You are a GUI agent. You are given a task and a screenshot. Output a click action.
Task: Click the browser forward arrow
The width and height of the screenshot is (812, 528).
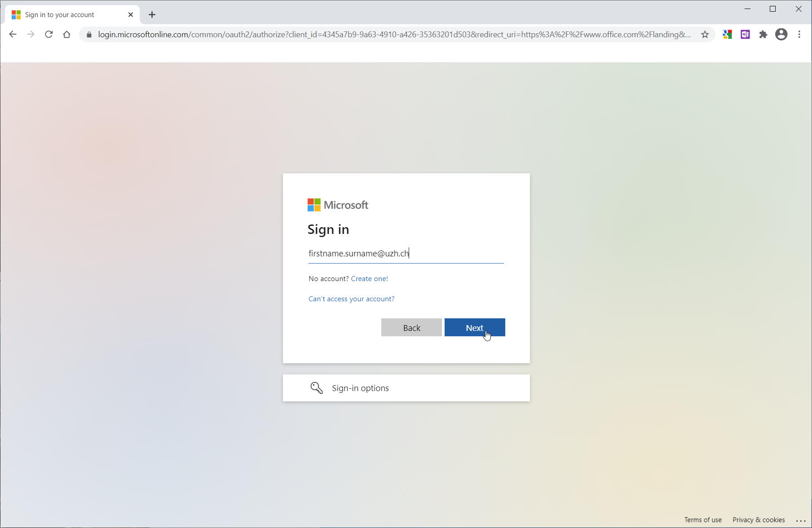(x=31, y=35)
